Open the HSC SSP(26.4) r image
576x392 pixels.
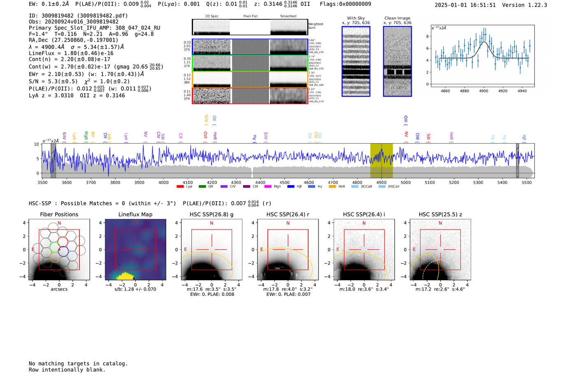(x=288, y=250)
